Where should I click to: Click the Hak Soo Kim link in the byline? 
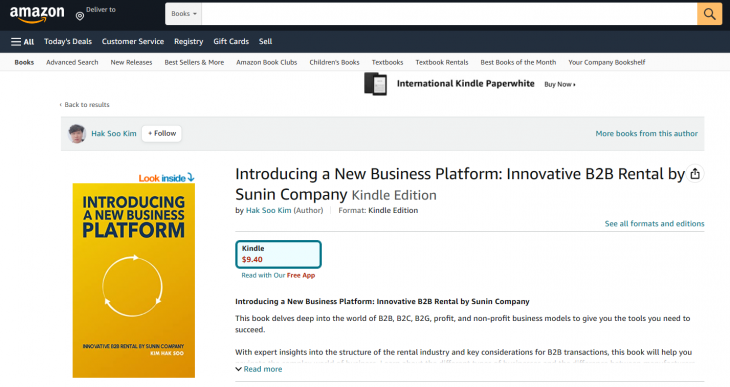tap(268, 210)
